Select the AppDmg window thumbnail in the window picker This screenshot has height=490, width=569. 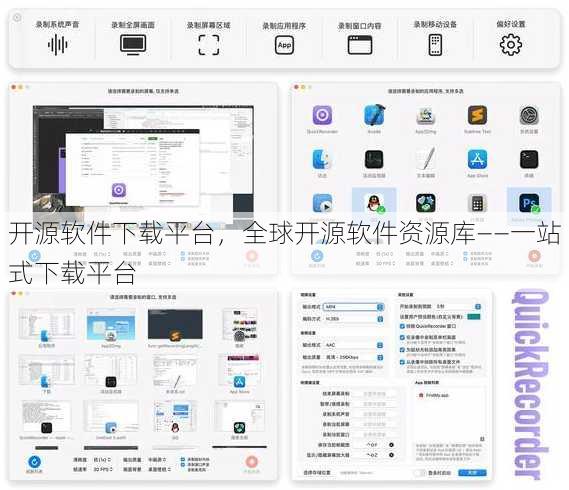point(111,325)
